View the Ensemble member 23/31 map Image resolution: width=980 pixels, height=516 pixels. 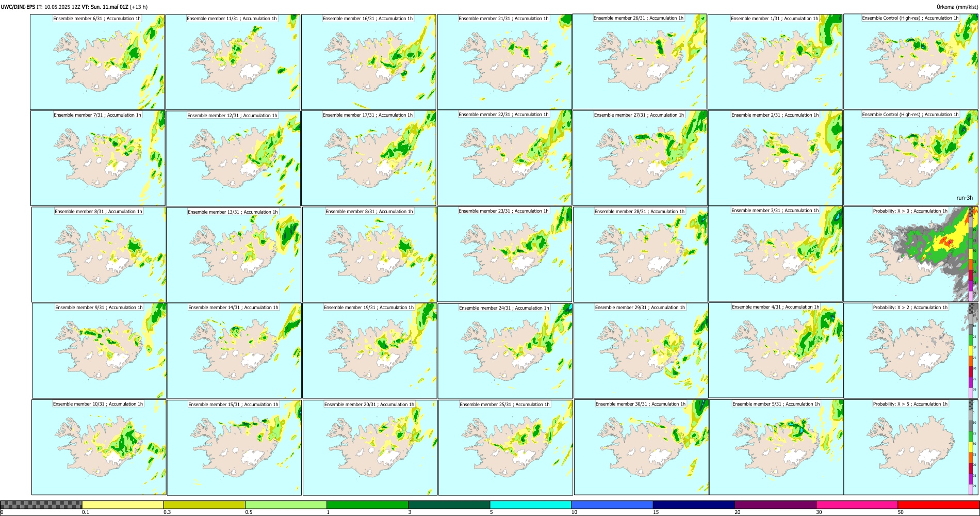(x=505, y=254)
